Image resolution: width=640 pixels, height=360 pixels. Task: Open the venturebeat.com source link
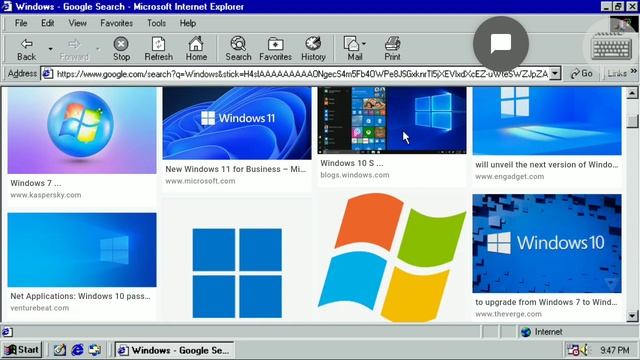click(x=40, y=308)
